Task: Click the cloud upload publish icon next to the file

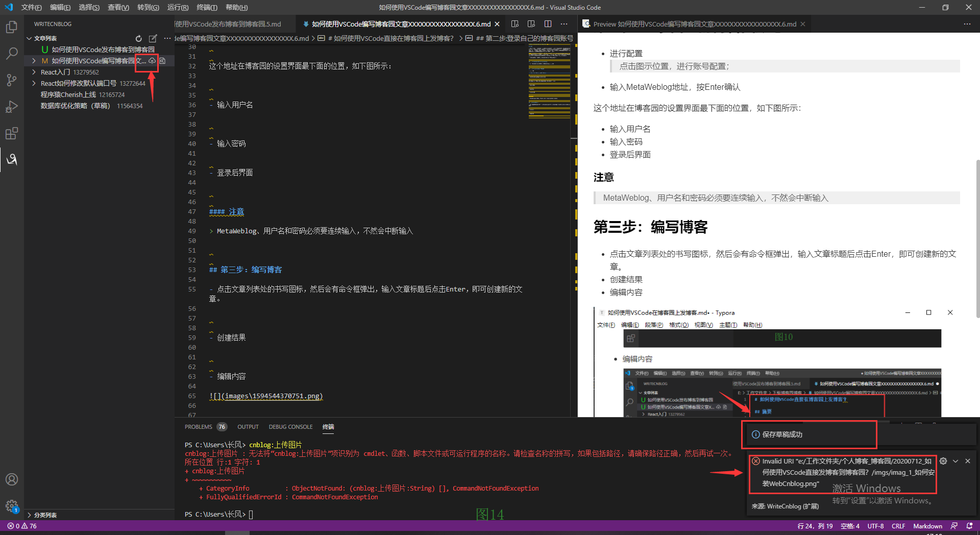Action: coord(152,61)
